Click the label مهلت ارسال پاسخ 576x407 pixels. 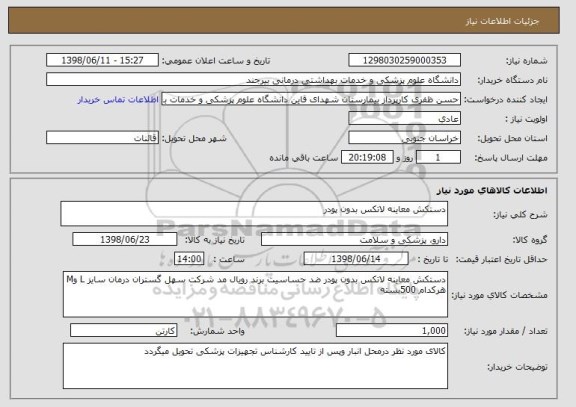511,158
